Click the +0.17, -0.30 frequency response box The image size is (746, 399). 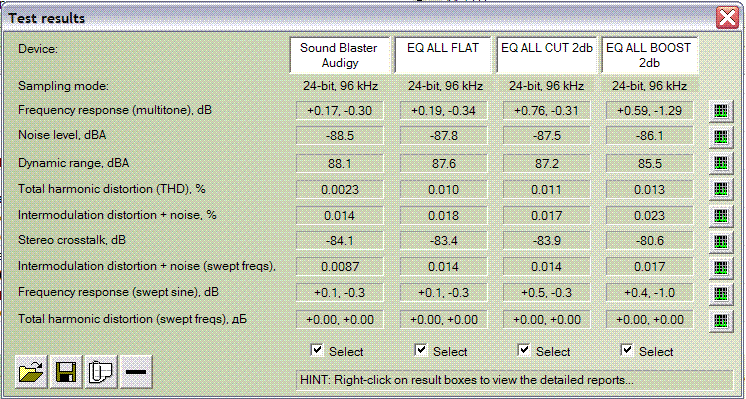pyautogui.click(x=340, y=111)
